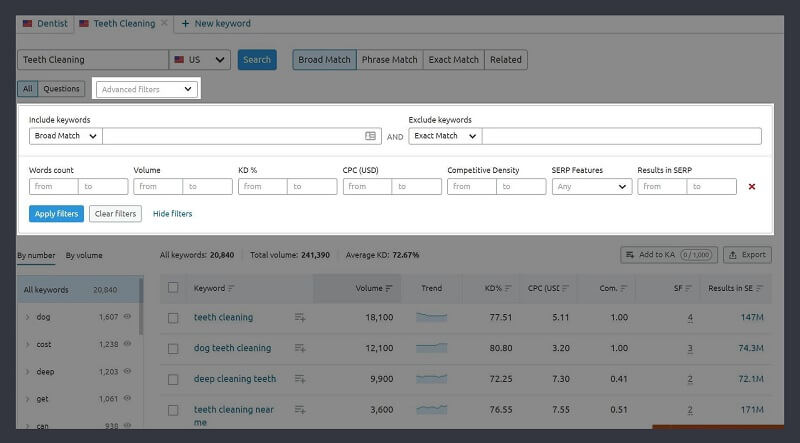The image size is (800, 443).
Task: Close the Teeth Cleaning tab
Action: [164, 23]
